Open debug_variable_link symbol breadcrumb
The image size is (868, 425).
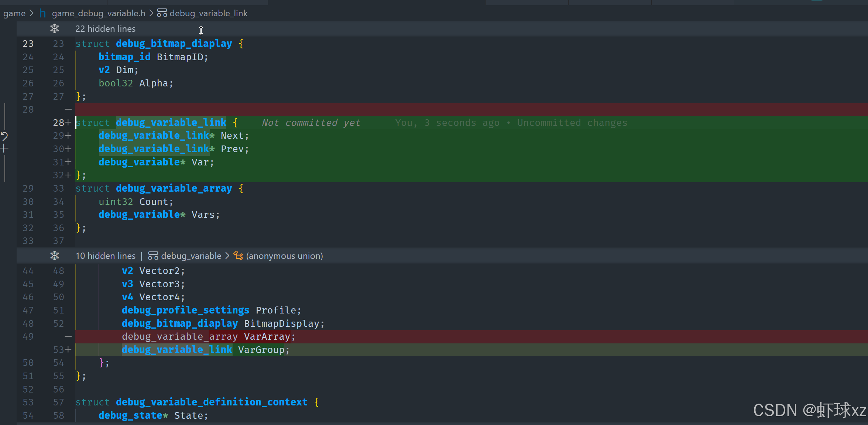[x=208, y=13]
